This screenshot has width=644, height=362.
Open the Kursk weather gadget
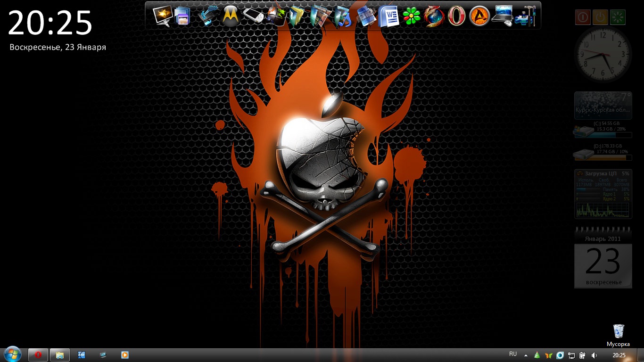pyautogui.click(x=603, y=105)
